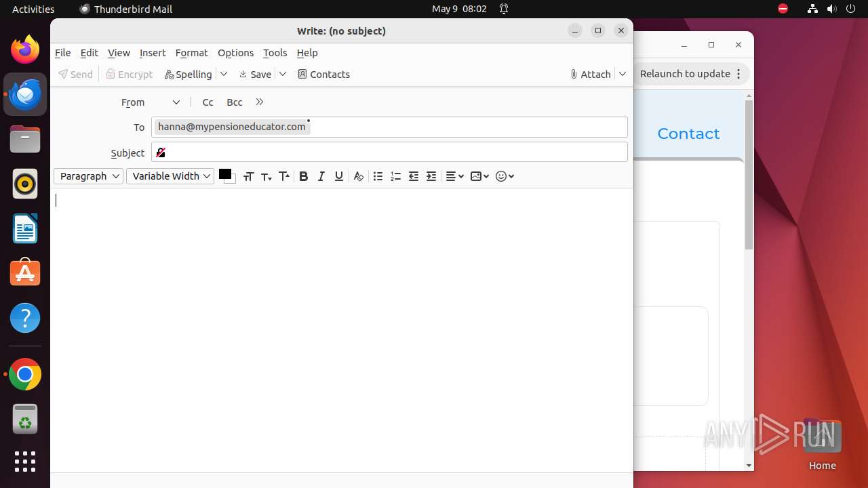Run the Spelling check
This screenshot has height=488, width=868.
tap(189, 75)
